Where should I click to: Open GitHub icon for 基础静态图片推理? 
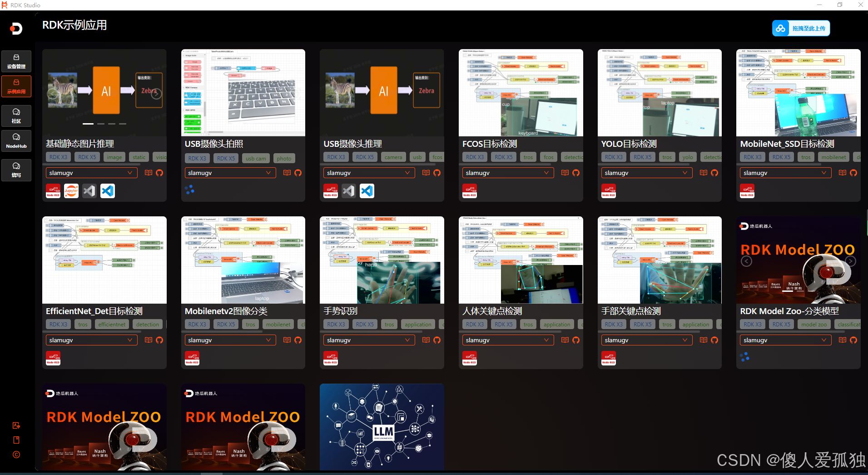point(159,173)
